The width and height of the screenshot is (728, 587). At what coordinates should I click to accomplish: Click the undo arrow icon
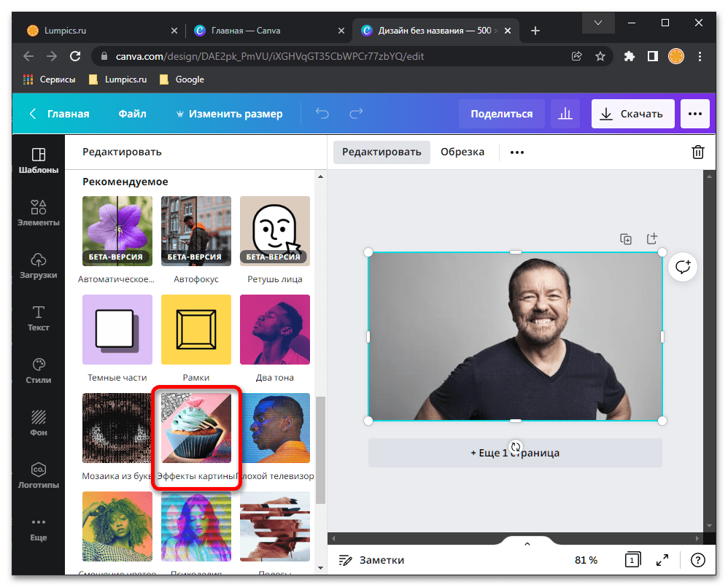322,114
